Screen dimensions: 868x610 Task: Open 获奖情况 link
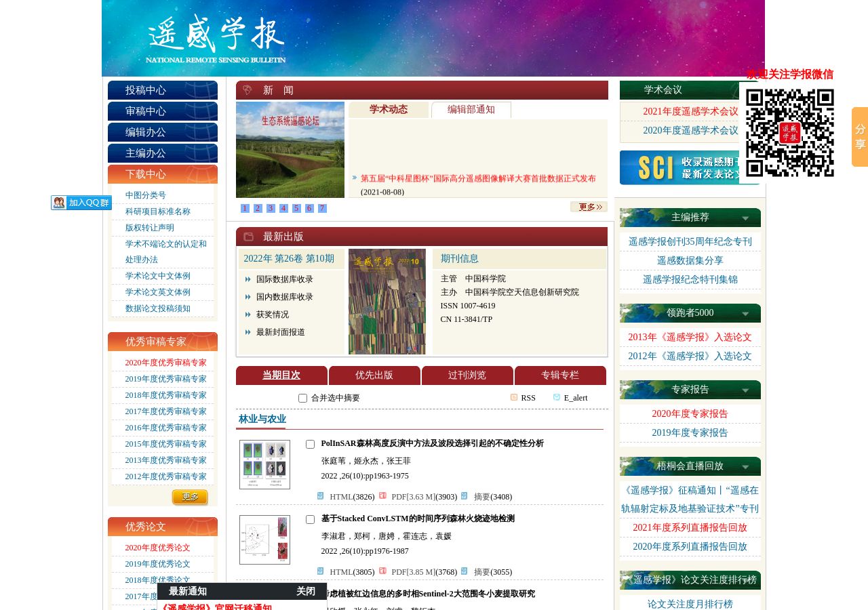coord(273,314)
